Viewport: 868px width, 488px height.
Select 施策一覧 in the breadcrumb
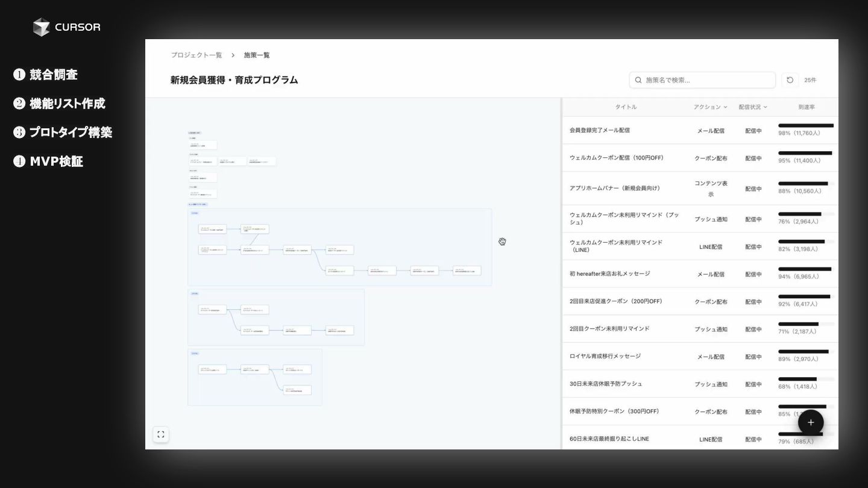[x=257, y=55]
